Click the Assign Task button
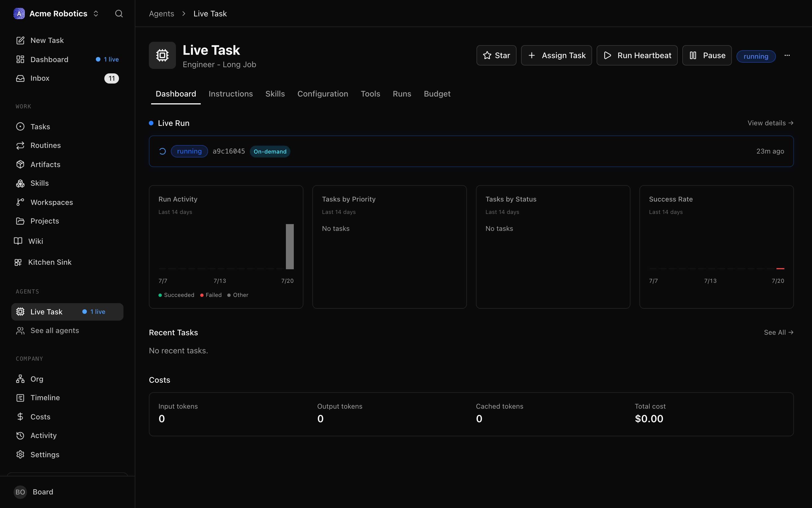 [x=556, y=55]
